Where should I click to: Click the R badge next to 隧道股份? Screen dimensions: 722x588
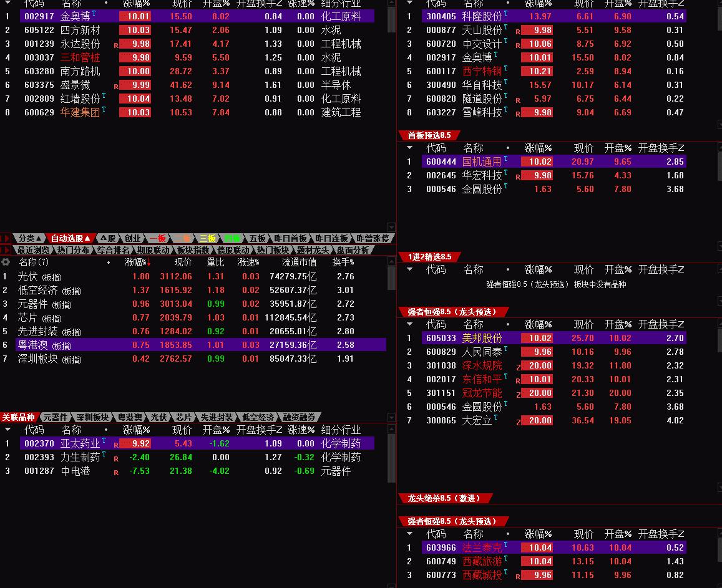tap(518, 100)
